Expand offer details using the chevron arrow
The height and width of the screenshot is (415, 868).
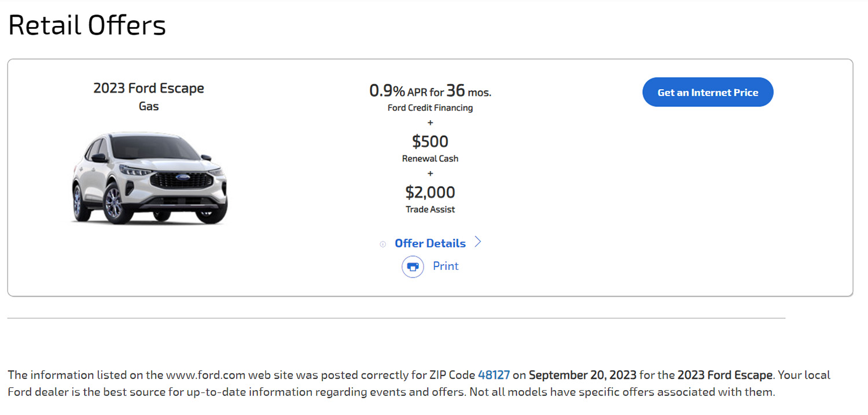pos(478,242)
